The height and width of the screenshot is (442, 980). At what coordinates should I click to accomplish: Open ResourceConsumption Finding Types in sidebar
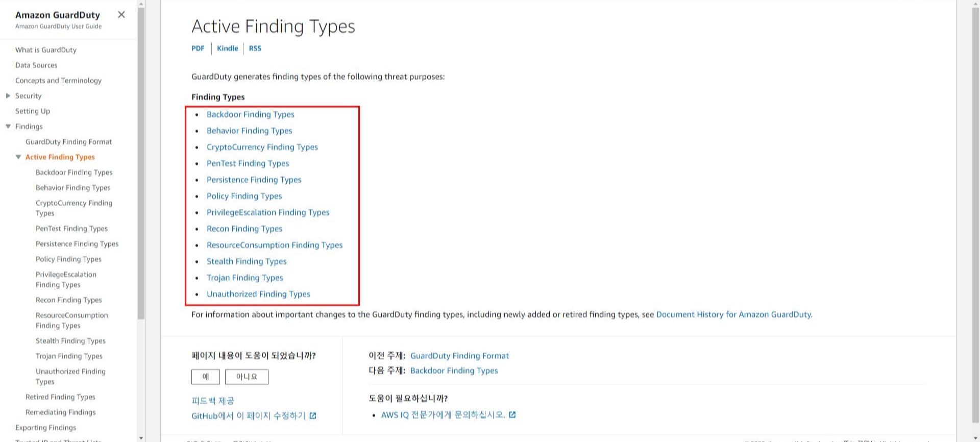click(72, 320)
